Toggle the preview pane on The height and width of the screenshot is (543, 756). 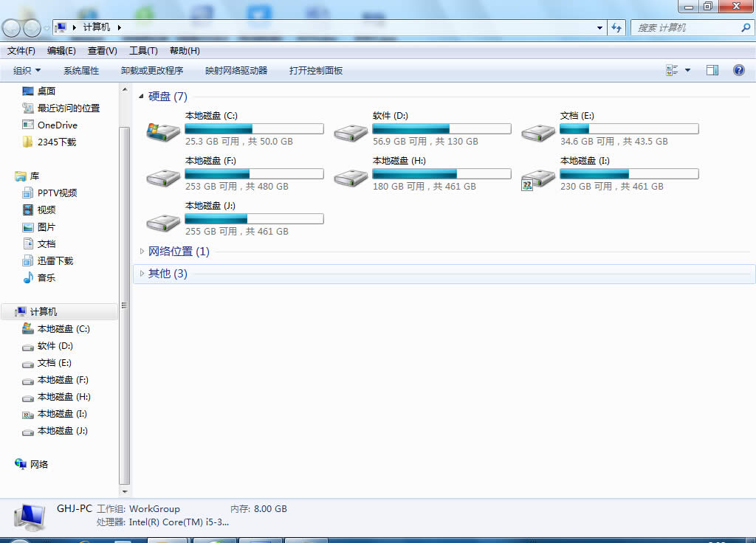tap(712, 70)
